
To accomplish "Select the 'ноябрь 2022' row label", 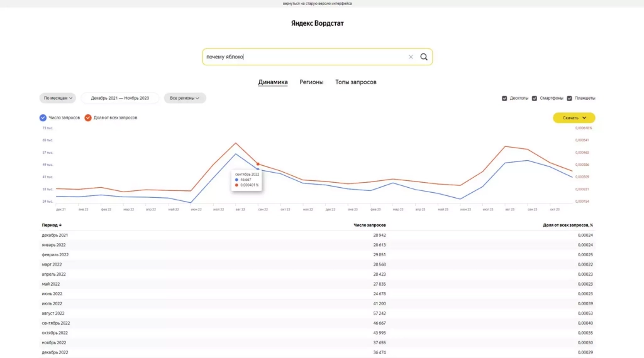I will pos(54,343).
